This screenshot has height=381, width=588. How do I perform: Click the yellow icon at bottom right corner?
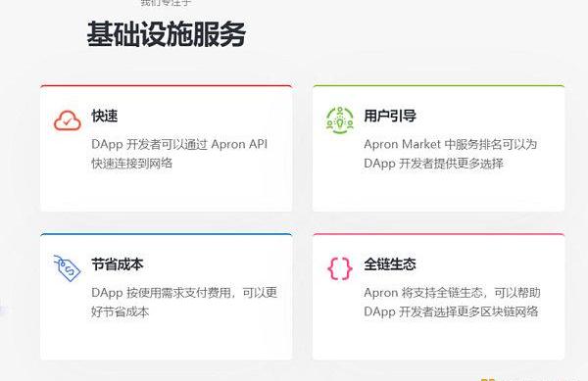click(x=488, y=379)
